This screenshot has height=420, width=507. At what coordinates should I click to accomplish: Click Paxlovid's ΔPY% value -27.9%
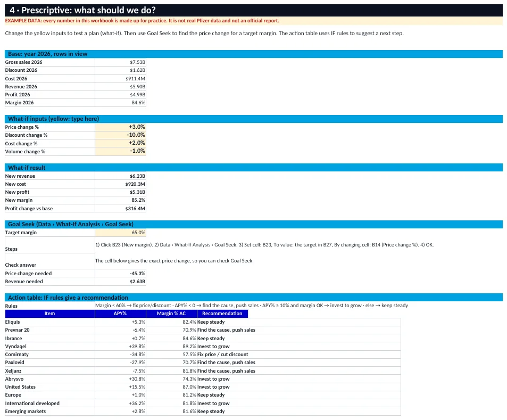[x=120, y=363]
